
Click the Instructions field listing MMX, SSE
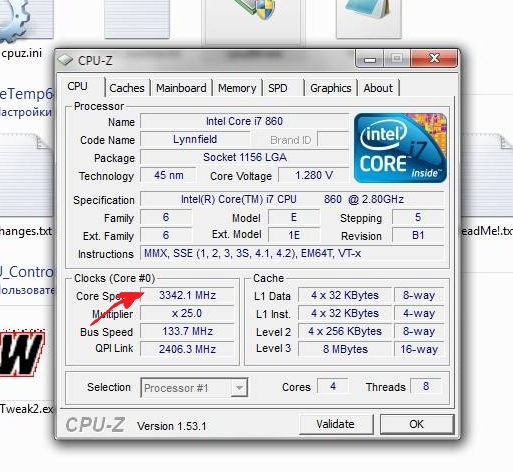(x=292, y=253)
